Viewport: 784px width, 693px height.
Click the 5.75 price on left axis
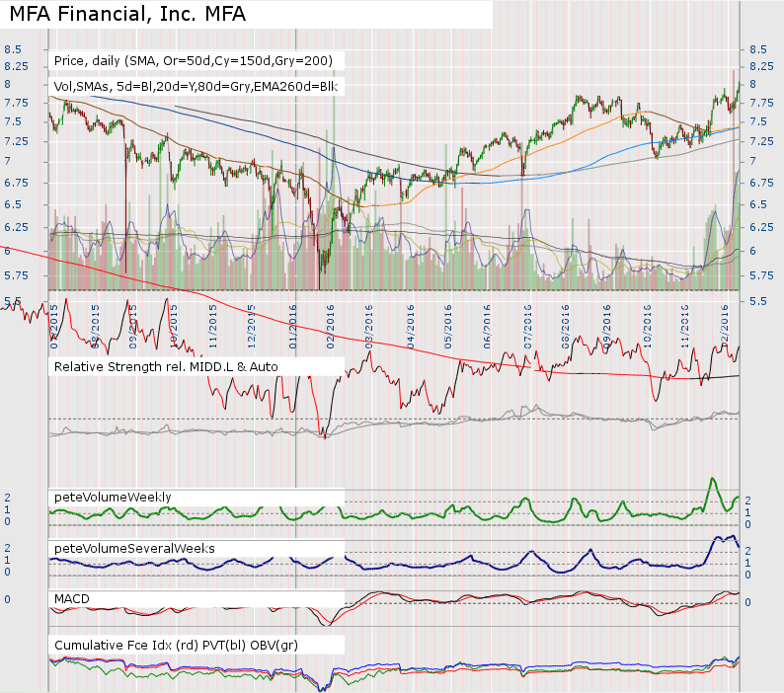(16, 275)
